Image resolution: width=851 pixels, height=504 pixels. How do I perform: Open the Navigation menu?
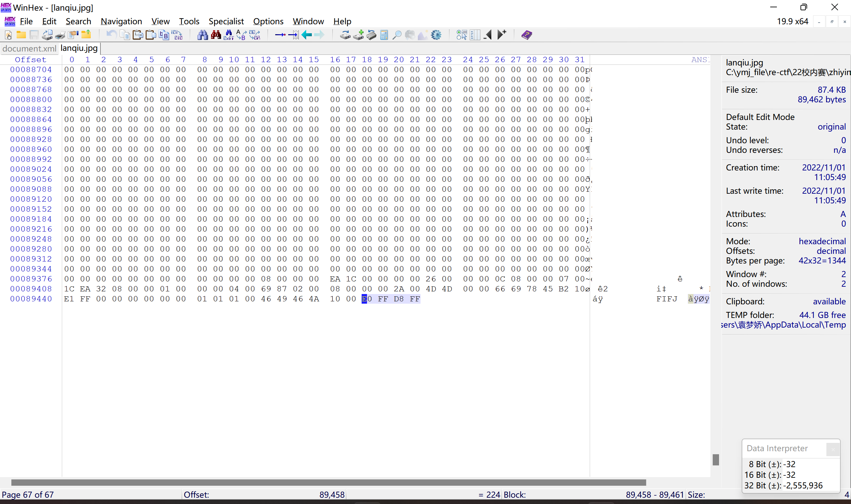click(121, 21)
